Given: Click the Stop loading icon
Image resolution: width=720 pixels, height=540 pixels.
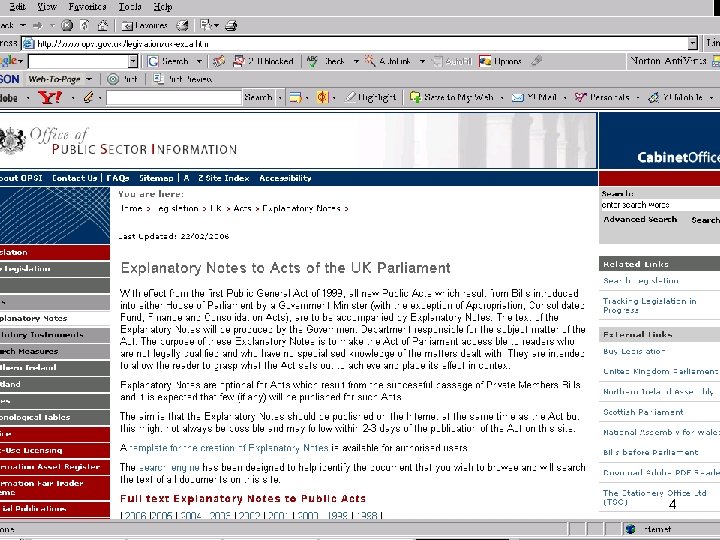Looking at the screenshot, I should pyautogui.click(x=67, y=25).
